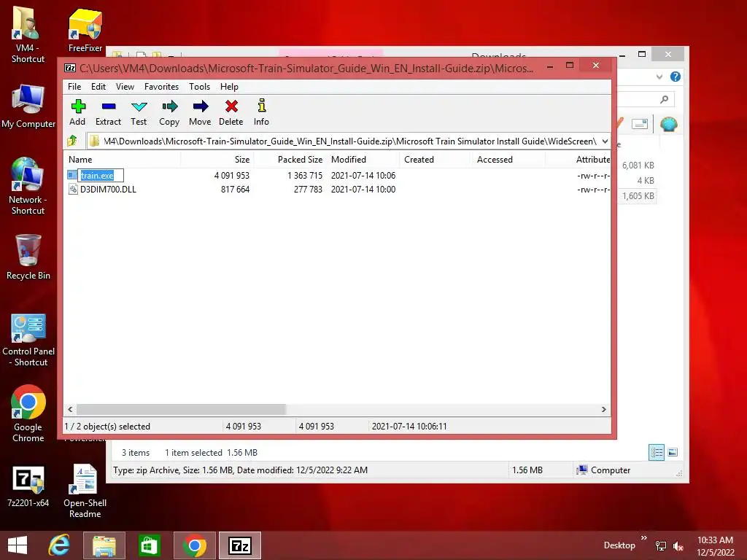Sort by the Modified column header
The height and width of the screenshot is (560, 747).
[x=363, y=160]
